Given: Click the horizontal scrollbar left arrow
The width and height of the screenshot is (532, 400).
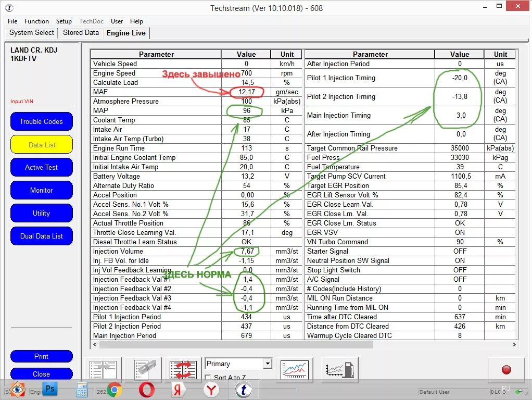Looking at the screenshot, I should point(95,344).
